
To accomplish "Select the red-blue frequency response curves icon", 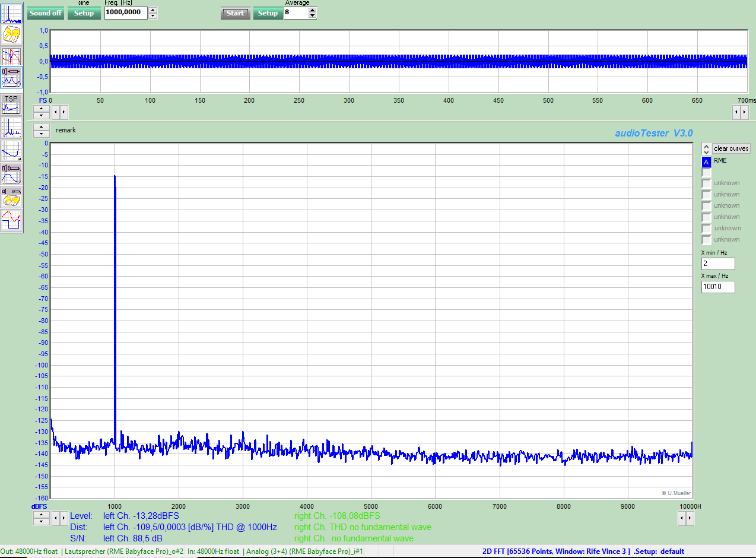I will coord(12,56).
